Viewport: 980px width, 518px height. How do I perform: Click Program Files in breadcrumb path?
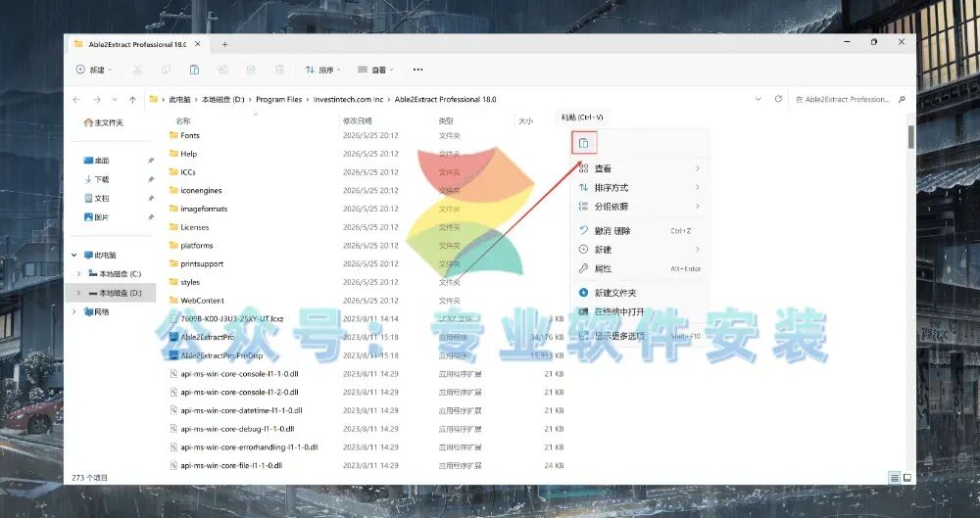click(278, 99)
